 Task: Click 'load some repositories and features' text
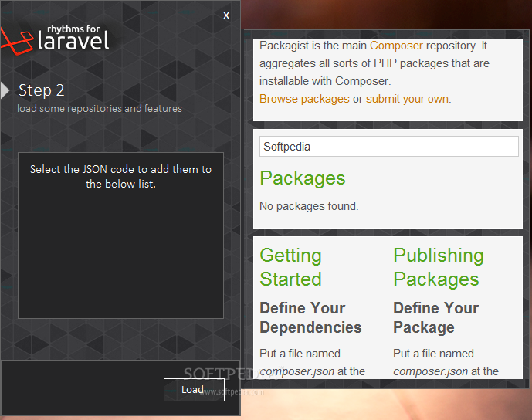[x=100, y=109]
